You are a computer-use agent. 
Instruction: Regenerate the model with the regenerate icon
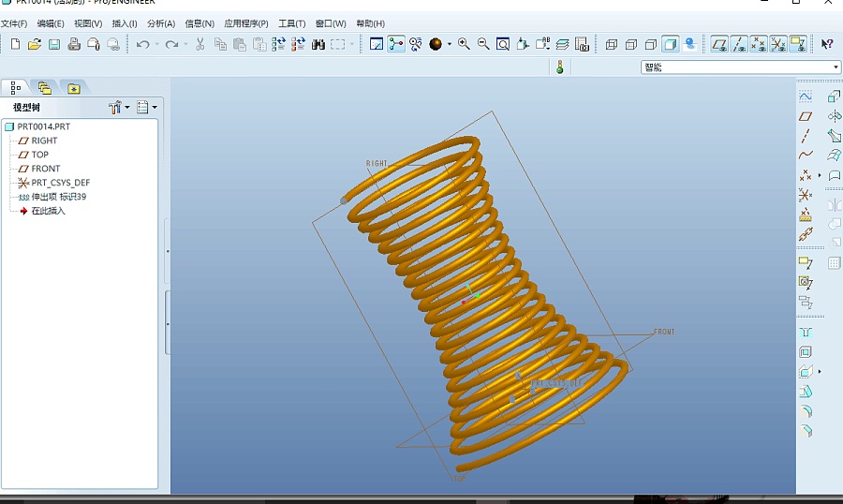point(278,44)
